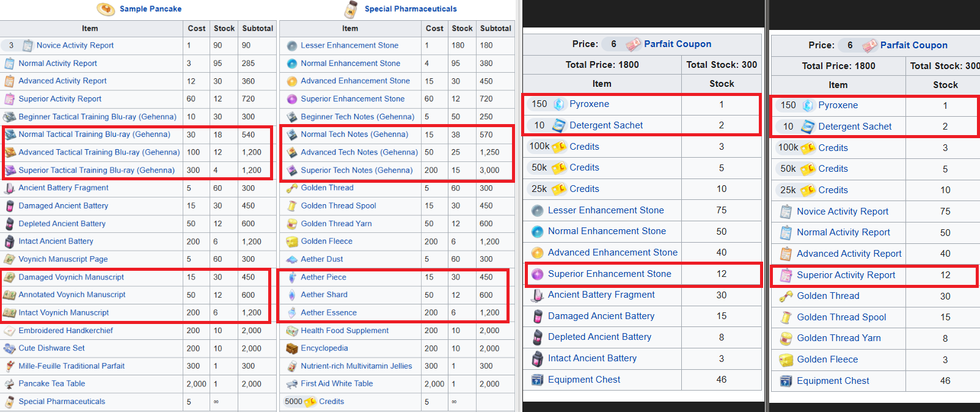The height and width of the screenshot is (412, 980).
Task: Open the Pyroxene link in right coupon table
Action: [x=838, y=105]
